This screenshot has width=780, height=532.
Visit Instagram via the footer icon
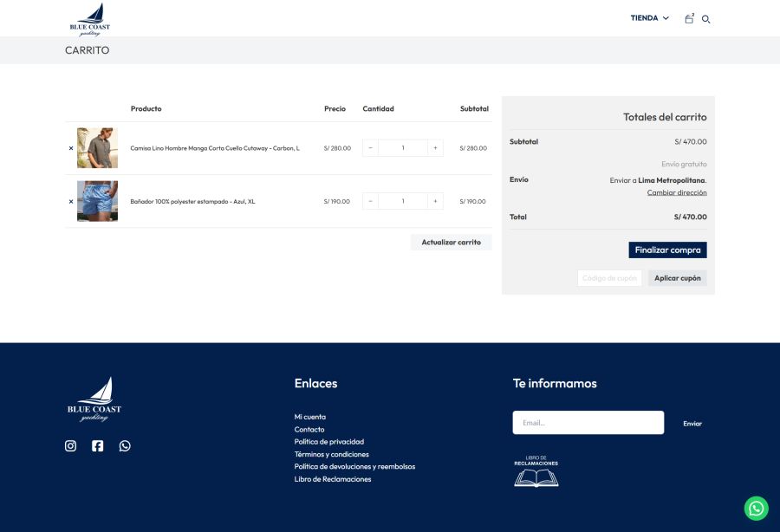click(x=70, y=445)
